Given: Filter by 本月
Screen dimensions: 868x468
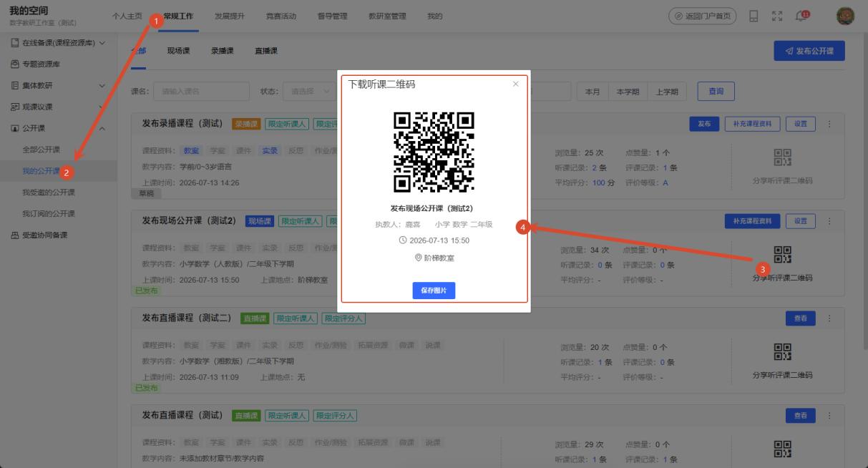Looking at the screenshot, I should coord(593,92).
